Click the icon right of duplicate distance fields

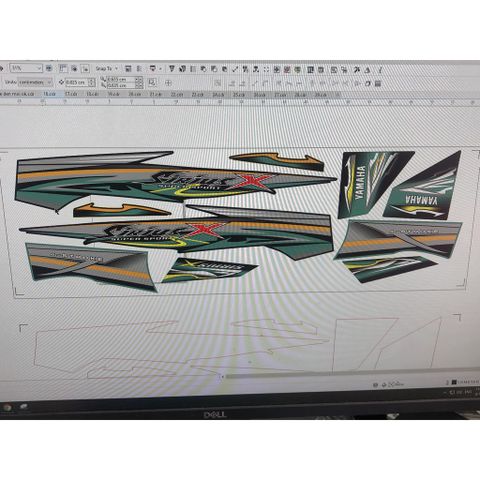[152, 82]
